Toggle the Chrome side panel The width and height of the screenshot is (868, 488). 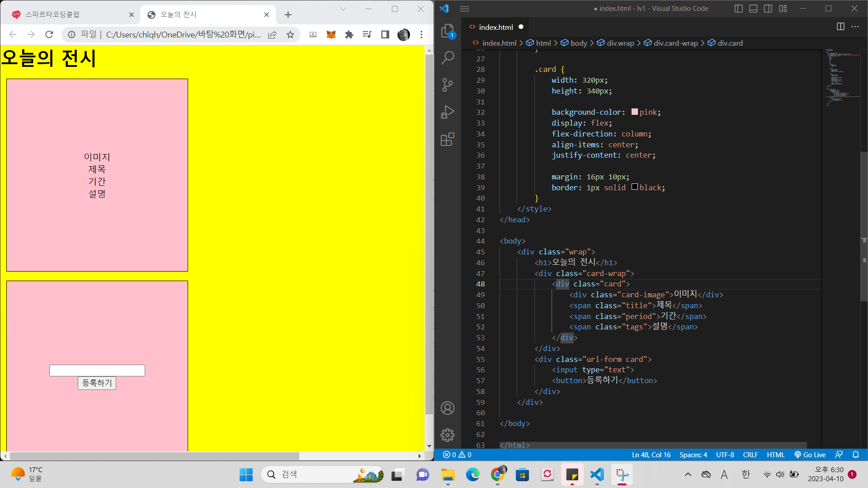coord(385,34)
